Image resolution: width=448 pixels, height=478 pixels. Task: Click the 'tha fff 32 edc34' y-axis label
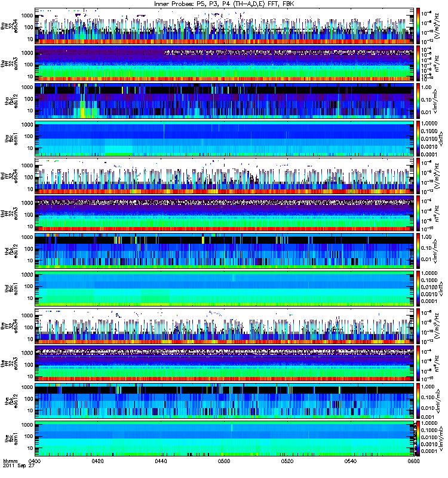tap(10, 26)
